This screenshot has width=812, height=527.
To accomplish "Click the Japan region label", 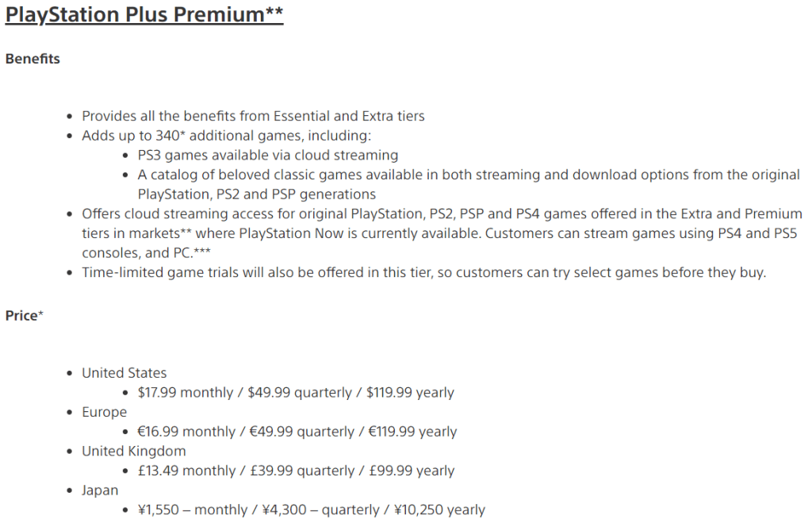I will point(100,490).
